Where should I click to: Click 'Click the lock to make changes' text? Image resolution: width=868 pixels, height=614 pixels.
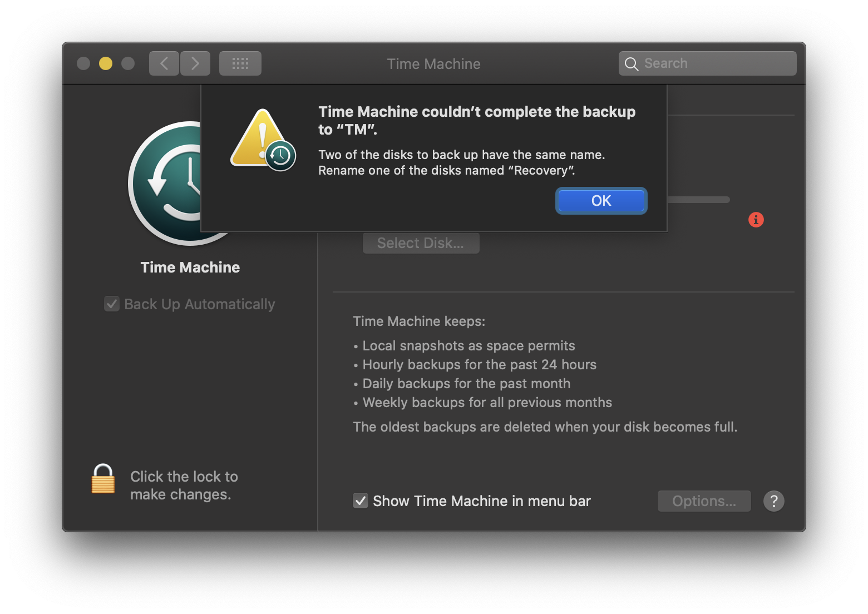tap(184, 486)
